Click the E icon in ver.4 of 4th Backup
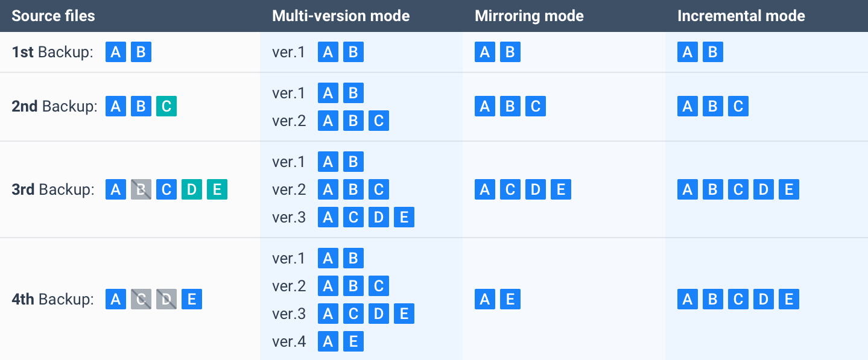 pyautogui.click(x=353, y=342)
